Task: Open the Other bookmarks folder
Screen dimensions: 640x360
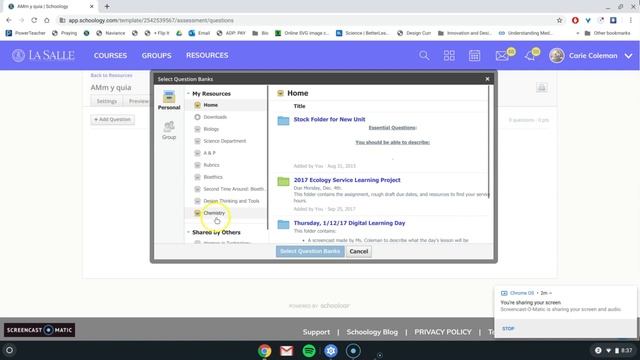Action: coord(607,33)
